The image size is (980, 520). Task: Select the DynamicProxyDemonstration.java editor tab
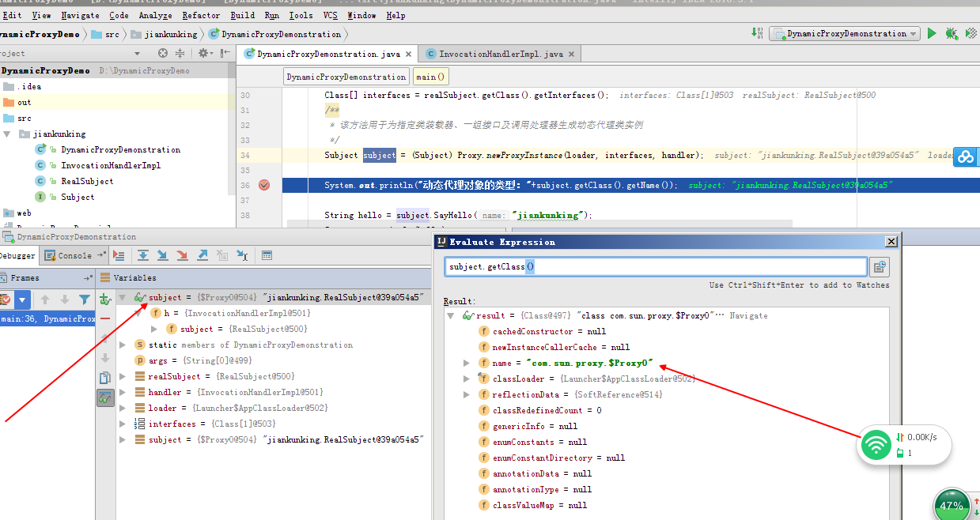[327, 54]
